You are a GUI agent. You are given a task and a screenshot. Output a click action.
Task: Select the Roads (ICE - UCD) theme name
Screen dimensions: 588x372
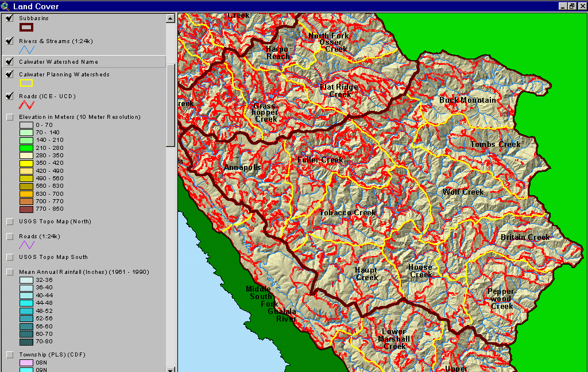pyautogui.click(x=47, y=96)
